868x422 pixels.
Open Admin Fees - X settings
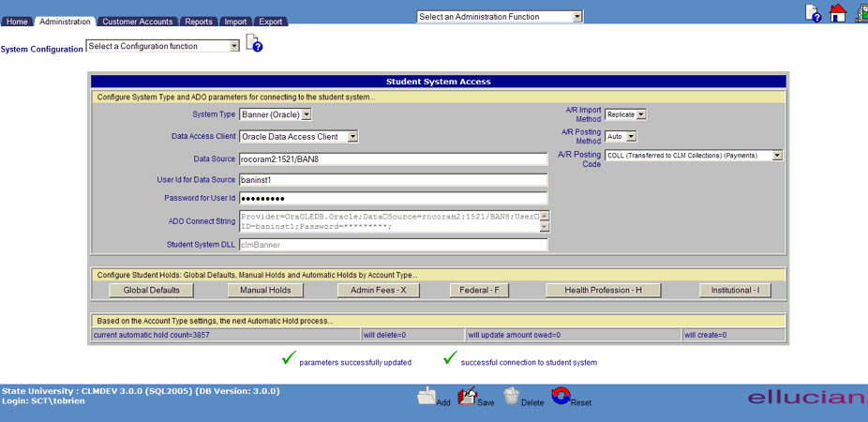379,290
